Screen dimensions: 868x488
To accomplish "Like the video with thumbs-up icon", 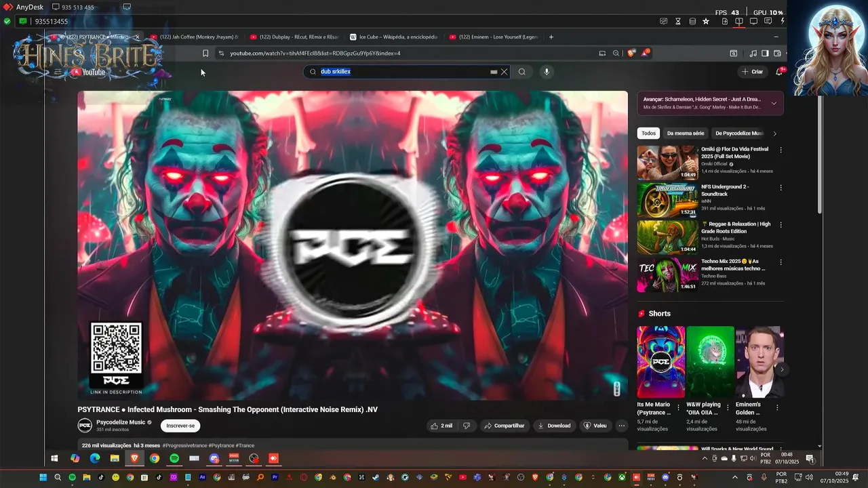I will (441, 426).
